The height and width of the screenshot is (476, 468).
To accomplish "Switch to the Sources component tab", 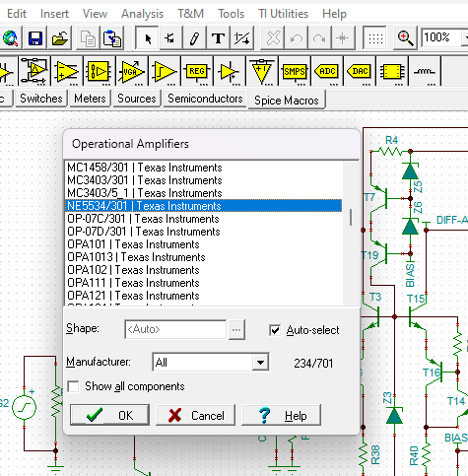I will click(x=137, y=99).
